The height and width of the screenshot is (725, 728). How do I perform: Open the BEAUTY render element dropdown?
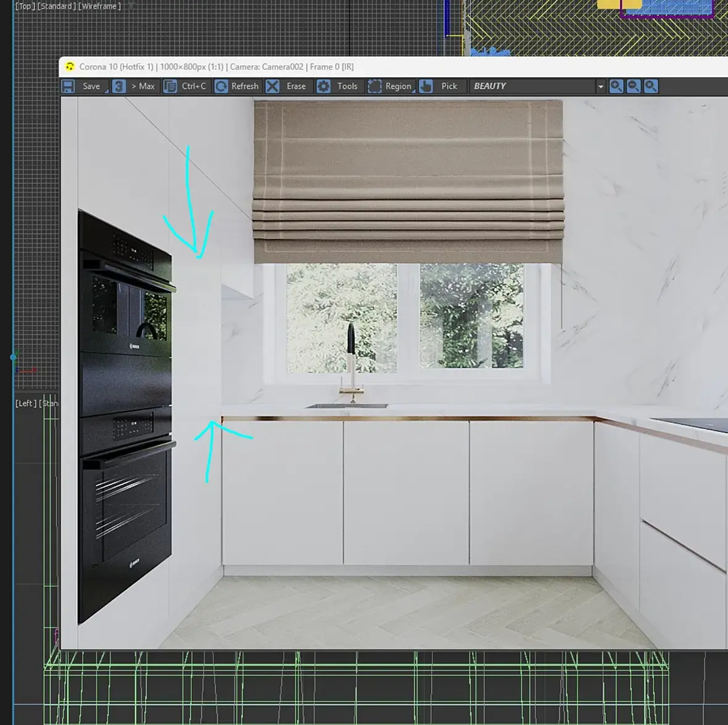point(537,86)
